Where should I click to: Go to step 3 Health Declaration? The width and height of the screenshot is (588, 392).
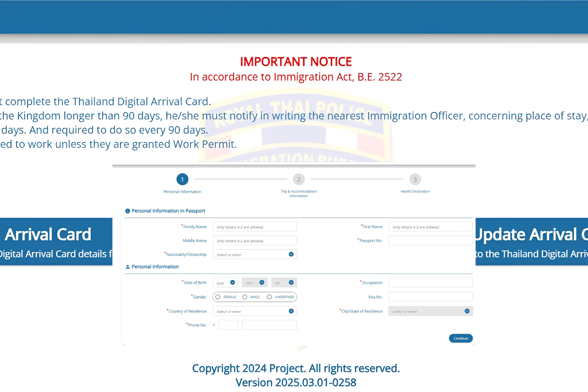pos(415,180)
